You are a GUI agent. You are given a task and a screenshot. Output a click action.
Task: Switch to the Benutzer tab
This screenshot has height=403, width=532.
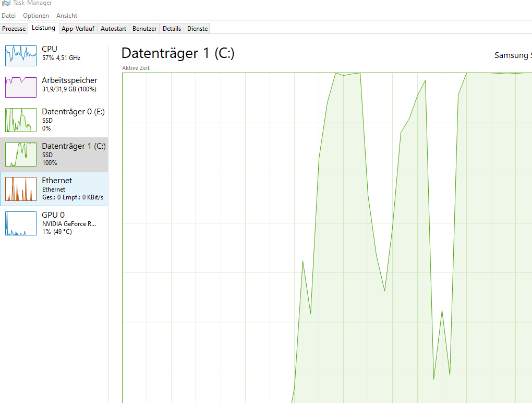(144, 29)
